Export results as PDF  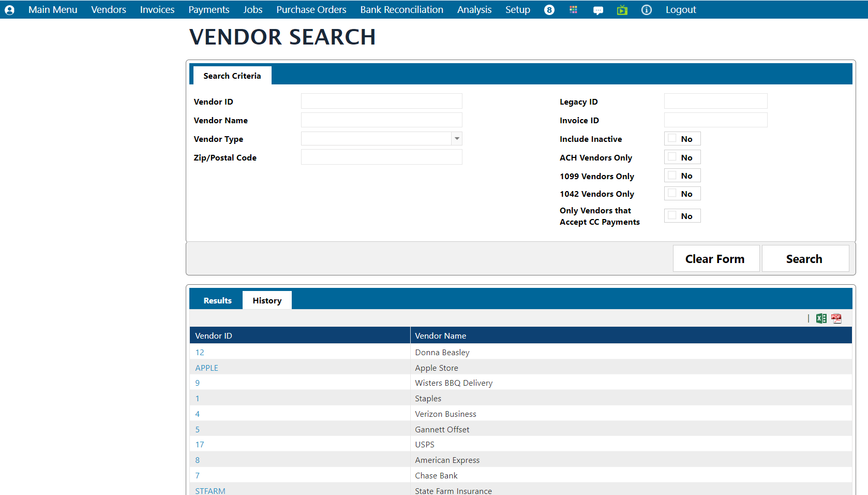[836, 318]
